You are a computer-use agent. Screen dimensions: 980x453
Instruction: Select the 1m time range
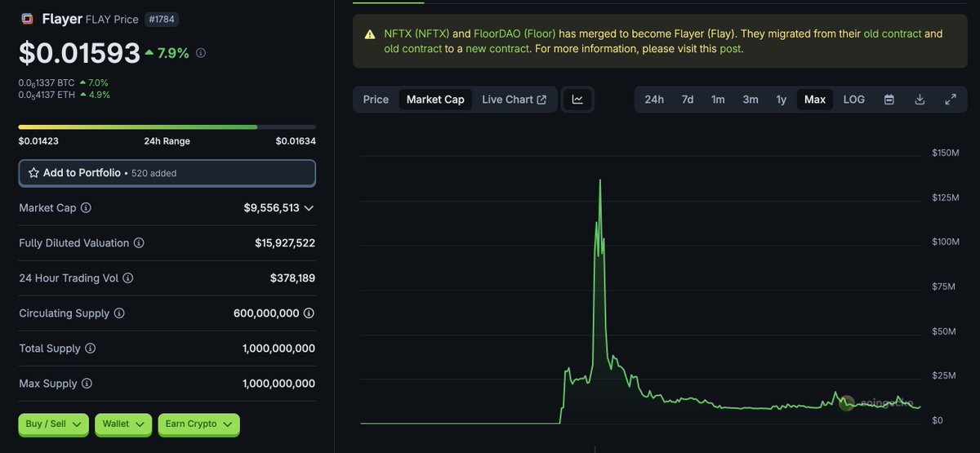click(x=718, y=100)
